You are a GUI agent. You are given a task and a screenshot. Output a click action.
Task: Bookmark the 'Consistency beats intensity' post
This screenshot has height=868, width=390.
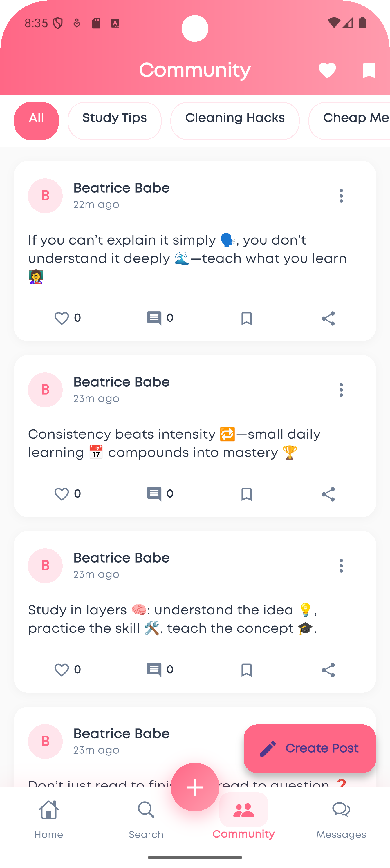pos(246,494)
